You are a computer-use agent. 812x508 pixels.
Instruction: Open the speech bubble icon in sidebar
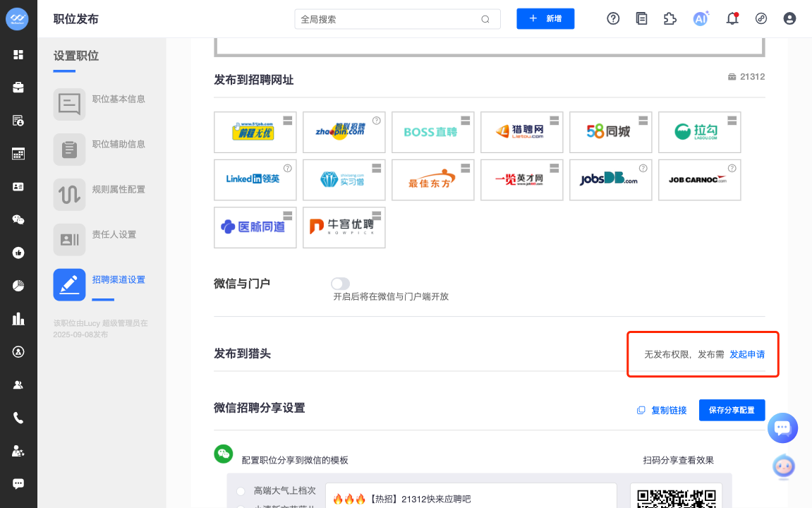coord(18,484)
